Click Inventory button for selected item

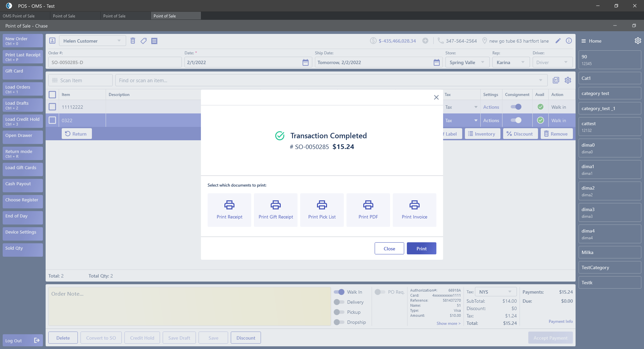point(482,134)
